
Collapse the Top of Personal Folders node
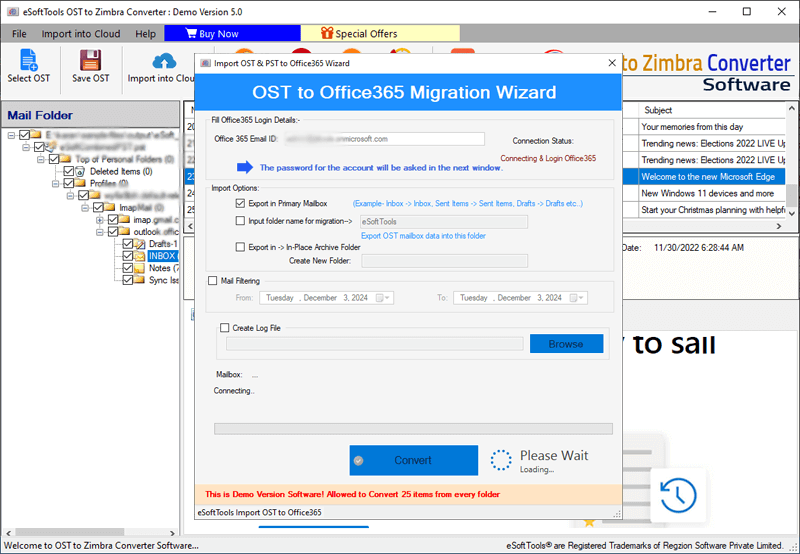[x=41, y=160]
